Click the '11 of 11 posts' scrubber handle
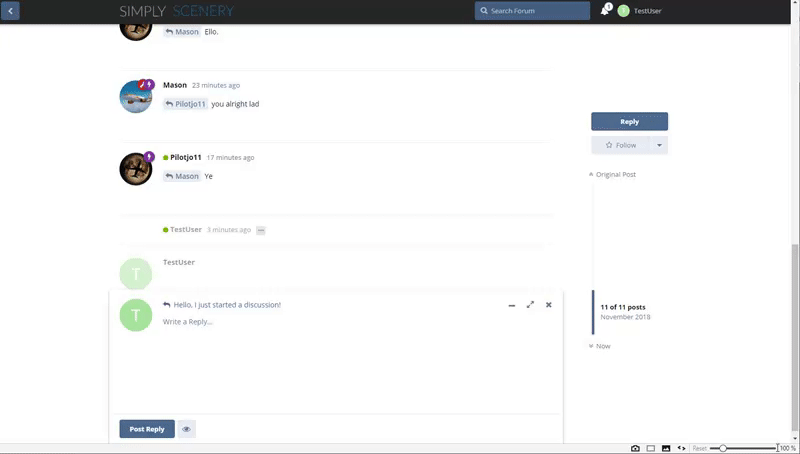This screenshot has width=800, height=454. [622, 307]
